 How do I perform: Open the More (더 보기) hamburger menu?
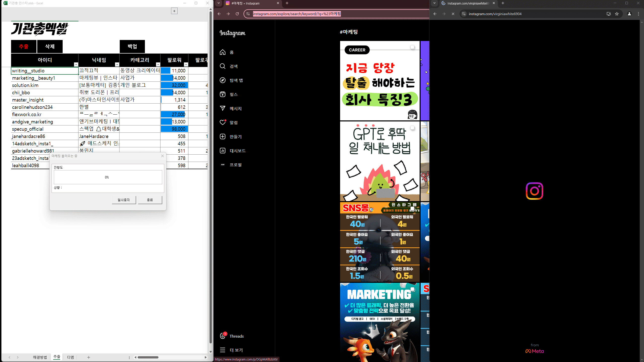(231, 350)
